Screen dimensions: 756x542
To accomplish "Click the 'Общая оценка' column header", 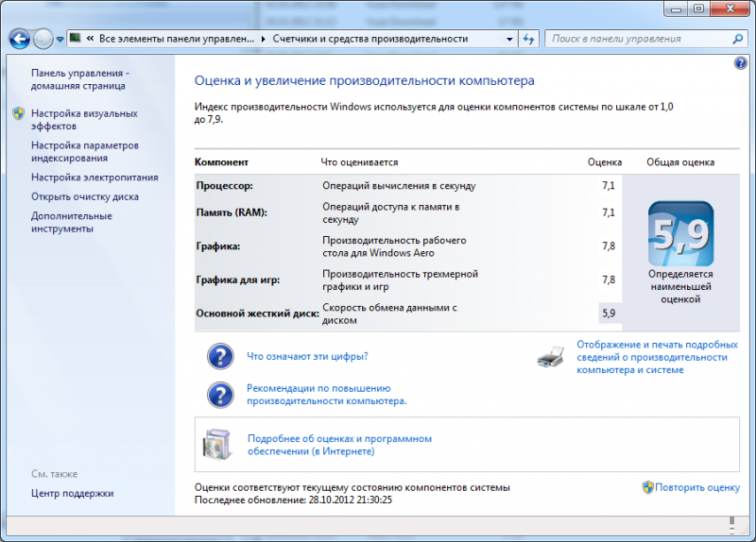I will tap(680, 162).
